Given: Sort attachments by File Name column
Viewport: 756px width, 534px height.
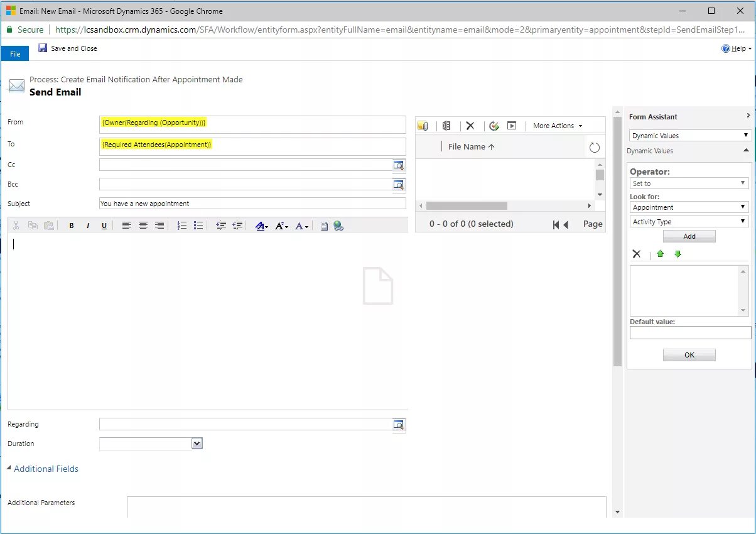Looking at the screenshot, I should (x=472, y=146).
